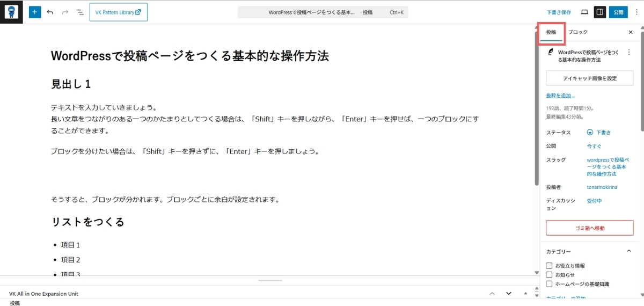Screen dimensions: 644x306
Task: Open the command palette title bar
Action: 323,12
